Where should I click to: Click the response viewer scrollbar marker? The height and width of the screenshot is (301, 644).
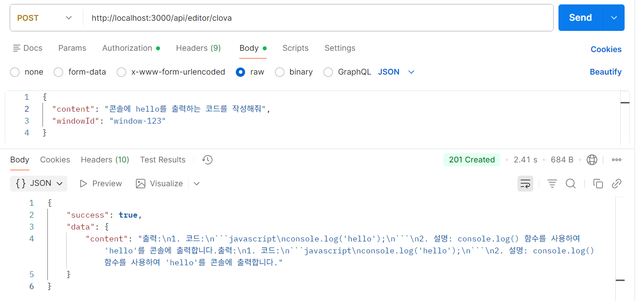click(x=620, y=280)
